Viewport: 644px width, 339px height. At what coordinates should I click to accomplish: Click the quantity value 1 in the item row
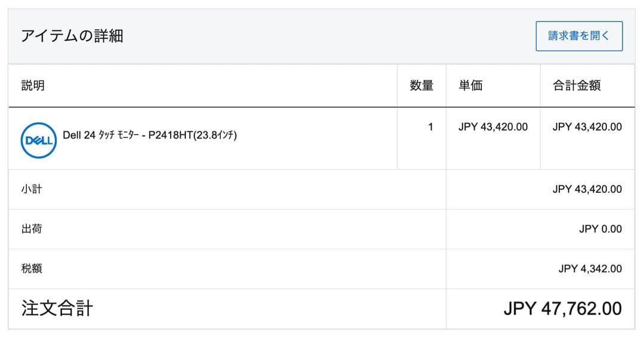point(431,127)
